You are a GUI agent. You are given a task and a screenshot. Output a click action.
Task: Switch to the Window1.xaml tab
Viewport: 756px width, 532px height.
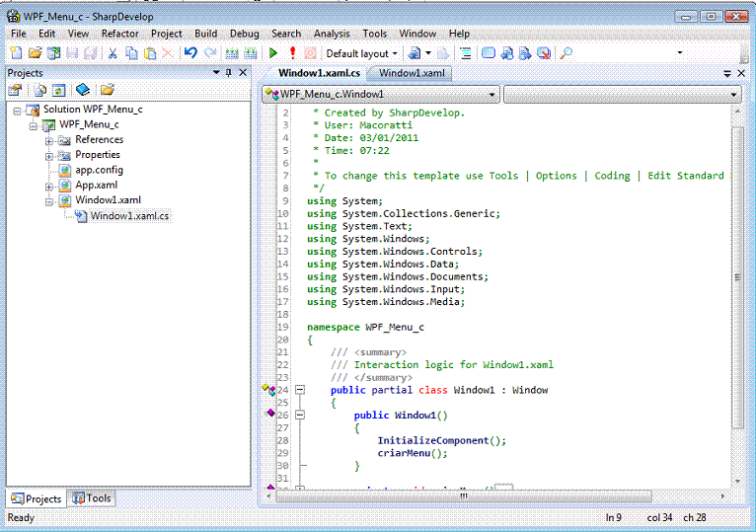(x=412, y=73)
